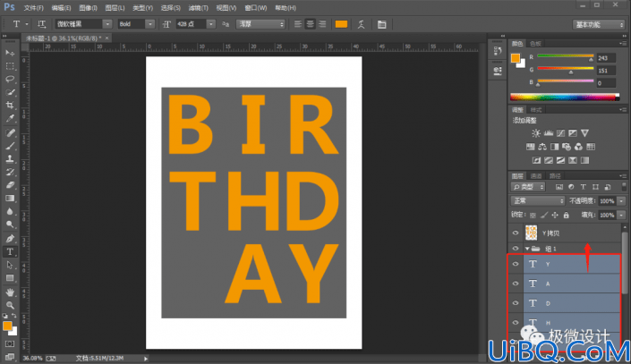Switch to the 色板 tab
The image size is (631, 364).
tap(535, 44)
